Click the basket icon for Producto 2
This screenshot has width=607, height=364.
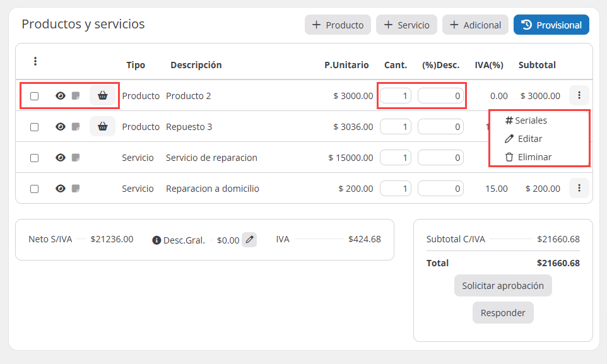pos(102,96)
